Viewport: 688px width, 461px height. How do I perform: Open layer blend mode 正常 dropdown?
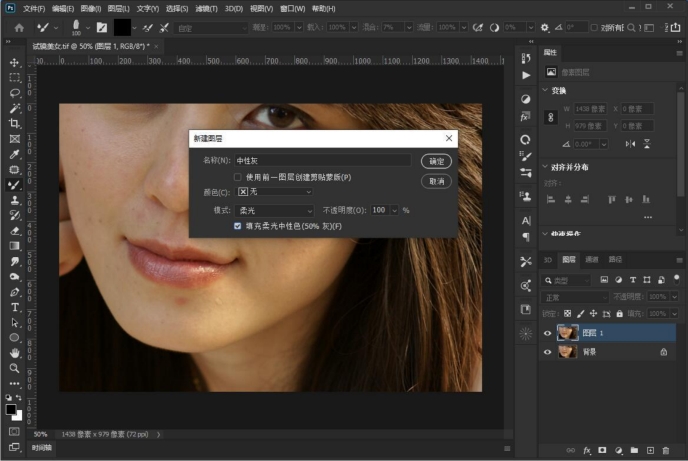coord(575,297)
